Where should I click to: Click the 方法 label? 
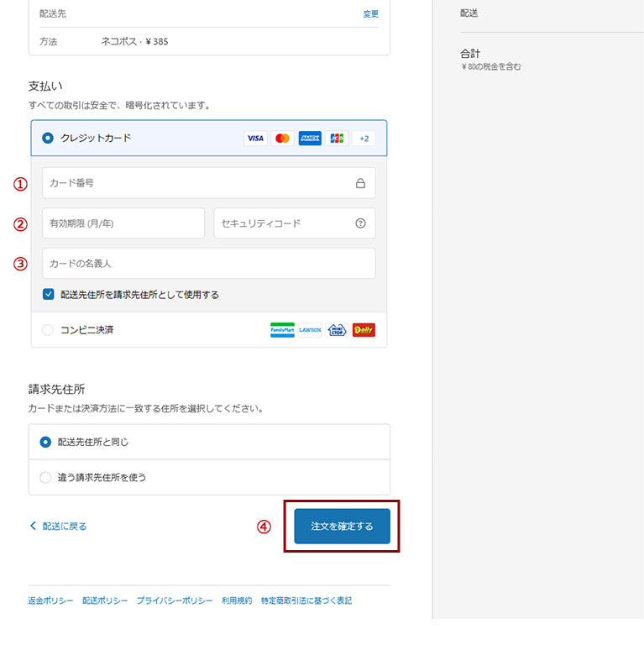[x=48, y=41]
